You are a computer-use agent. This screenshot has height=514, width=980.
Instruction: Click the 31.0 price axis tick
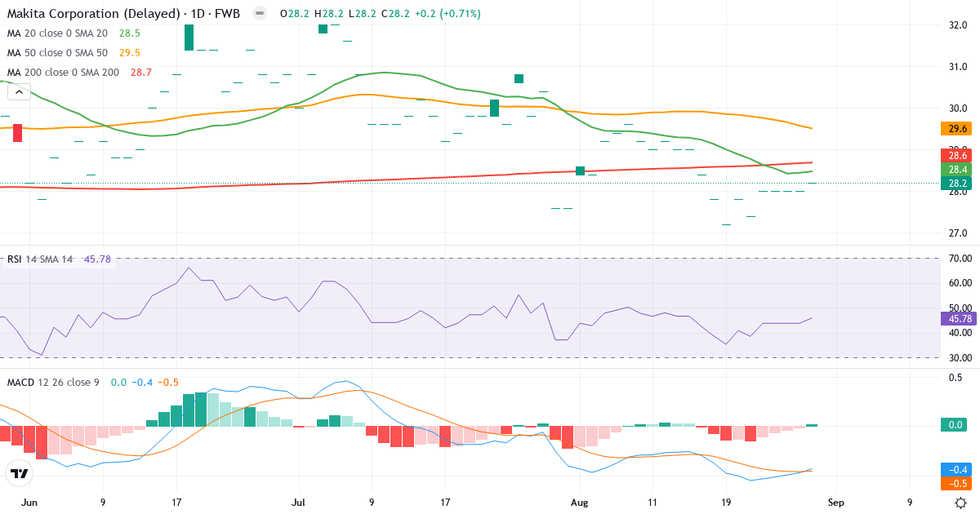958,67
